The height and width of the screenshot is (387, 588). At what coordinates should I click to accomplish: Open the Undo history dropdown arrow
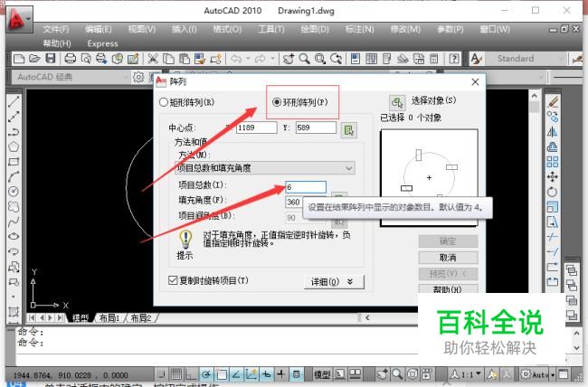248,59
